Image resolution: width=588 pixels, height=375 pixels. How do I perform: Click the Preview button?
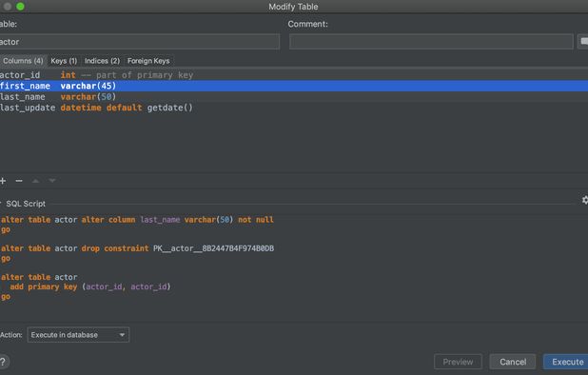[458, 362]
